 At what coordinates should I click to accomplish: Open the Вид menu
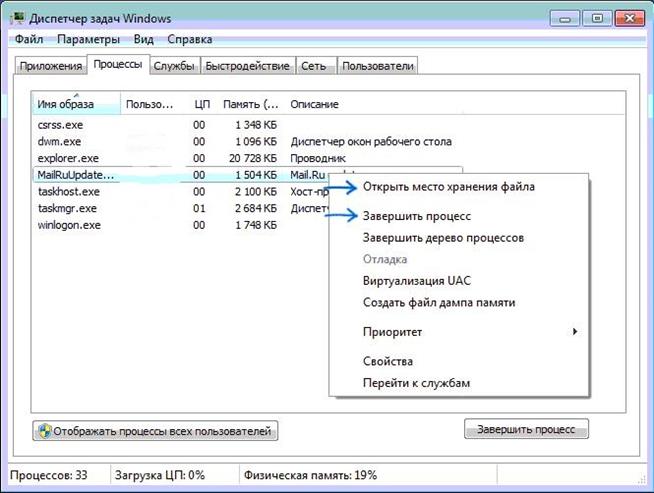coord(144,39)
